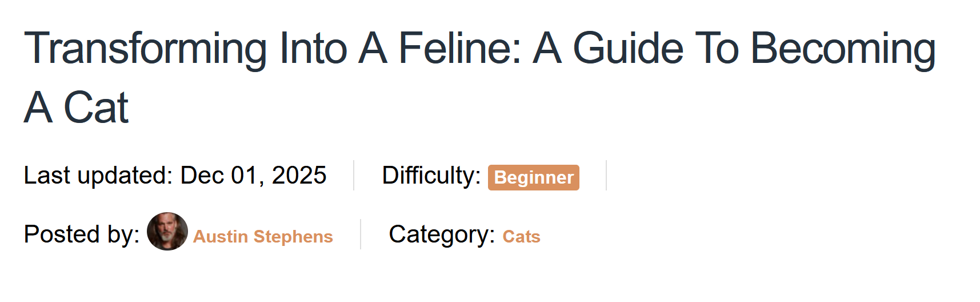980x302 pixels.
Task: Click the year 2025 in the date
Action: [x=299, y=176]
